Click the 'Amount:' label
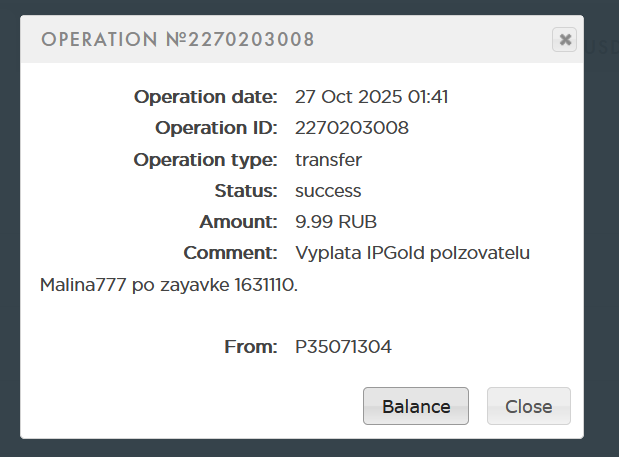Image resolution: width=619 pixels, height=457 pixels. click(238, 221)
